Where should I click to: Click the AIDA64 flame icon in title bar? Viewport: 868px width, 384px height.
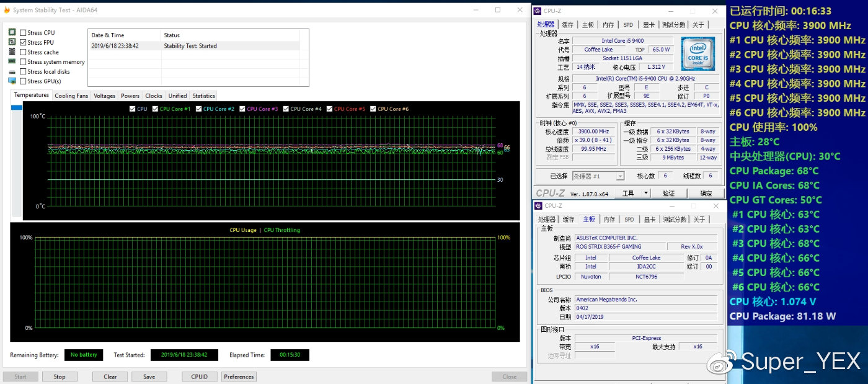pos(7,10)
